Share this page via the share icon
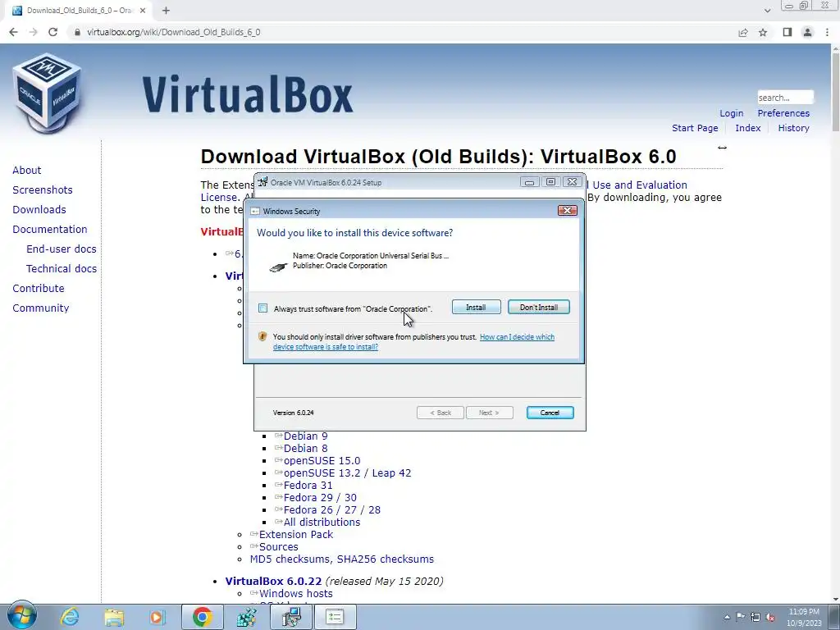The image size is (840, 630). (743, 33)
